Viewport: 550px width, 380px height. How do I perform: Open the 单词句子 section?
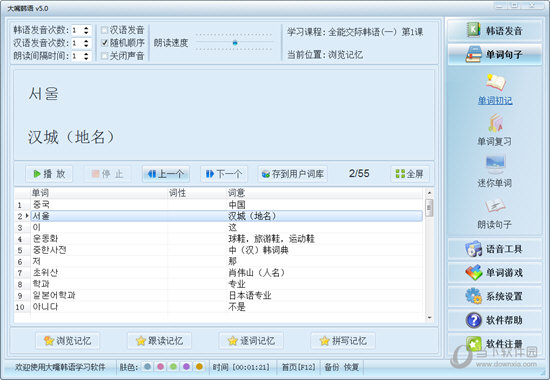pyautogui.click(x=495, y=54)
